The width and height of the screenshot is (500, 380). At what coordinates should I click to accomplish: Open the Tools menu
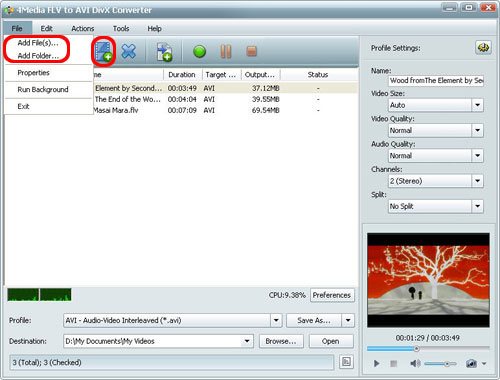tap(121, 28)
